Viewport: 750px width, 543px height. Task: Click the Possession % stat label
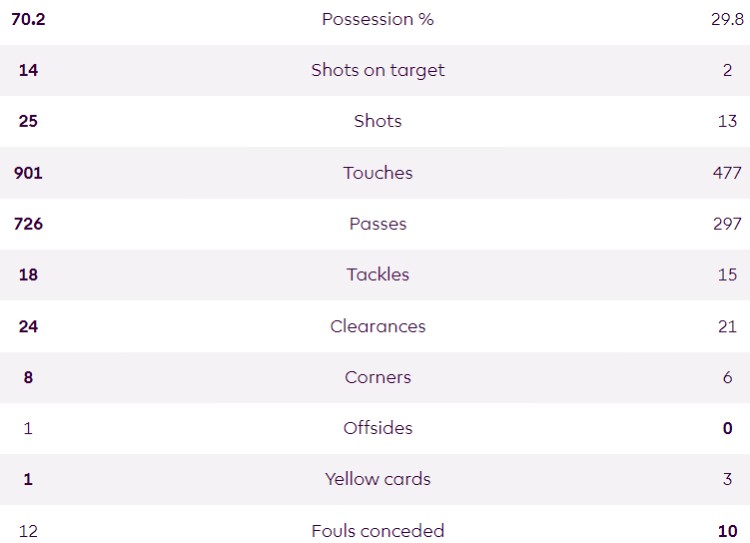(x=377, y=19)
